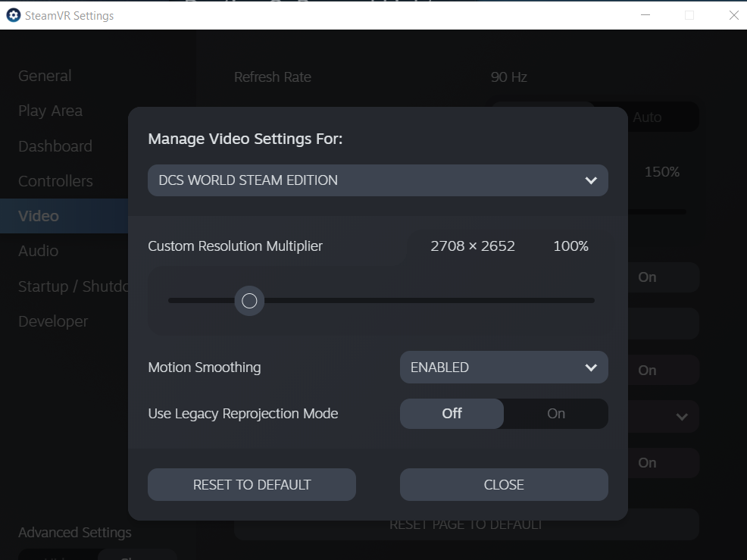Switch to the Developer tab

tap(53, 321)
